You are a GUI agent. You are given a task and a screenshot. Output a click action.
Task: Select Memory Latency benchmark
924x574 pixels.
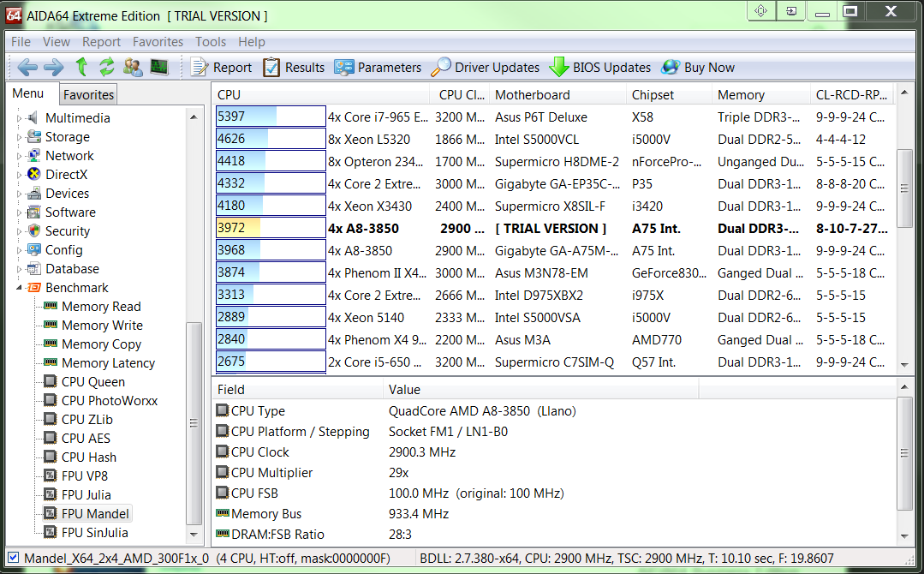pyautogui.click(x=109, y=363)
